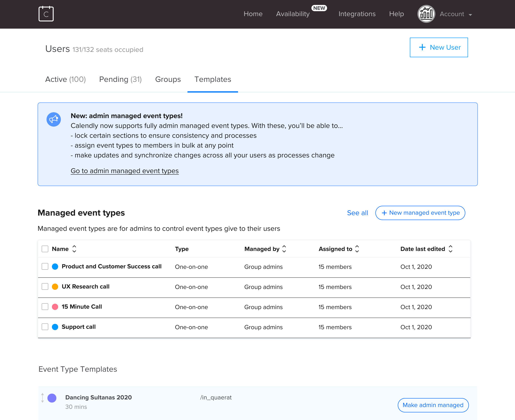Image resolution: width=515 pixels, height=420 pixels.
Task: Check the Support call checkbox
Action: [x=45, y=327]
